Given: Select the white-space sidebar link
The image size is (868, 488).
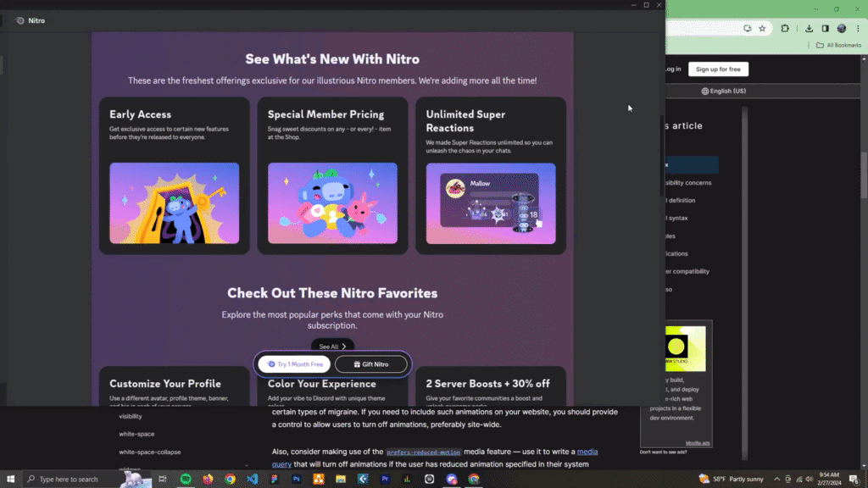Looking at the screenshot, I should (136, 434).
